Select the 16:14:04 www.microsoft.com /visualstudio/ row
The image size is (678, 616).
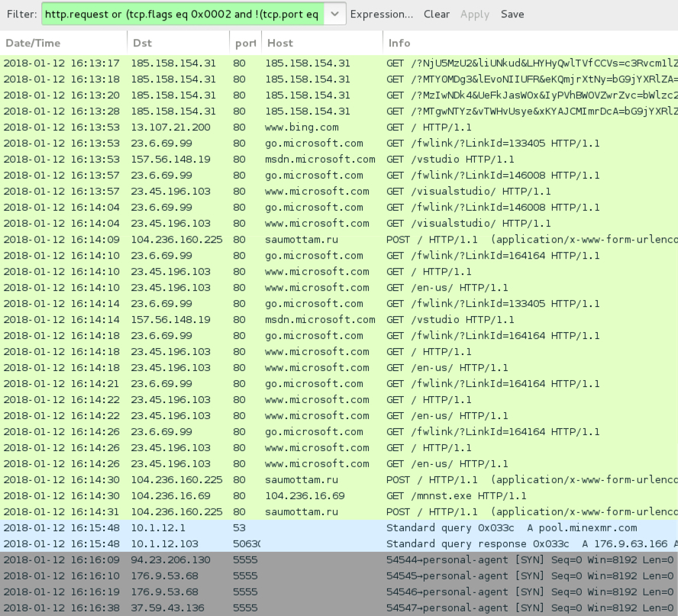click(x=339, y=223)
